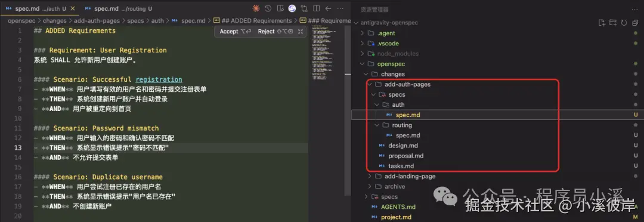Expand the add-landing-page folder chevron

click(370, 177)
